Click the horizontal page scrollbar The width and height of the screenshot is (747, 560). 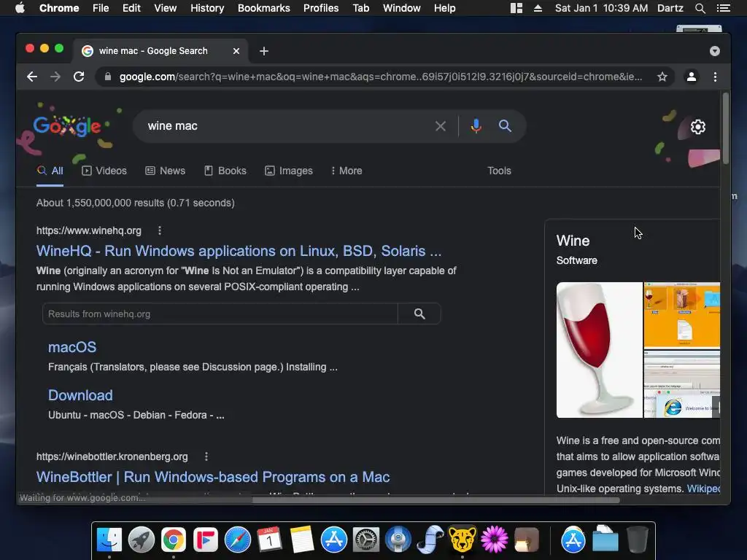tap(436, 500)
